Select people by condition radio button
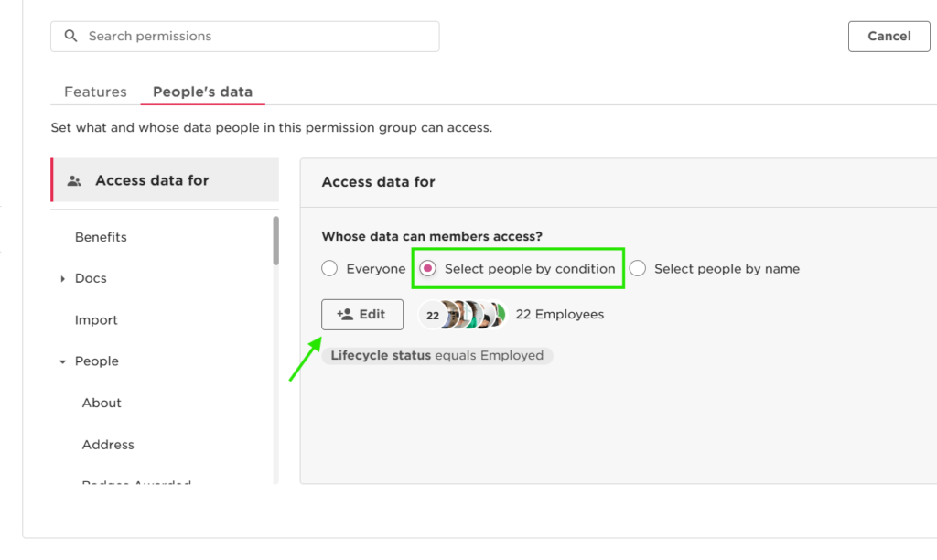 427,268
